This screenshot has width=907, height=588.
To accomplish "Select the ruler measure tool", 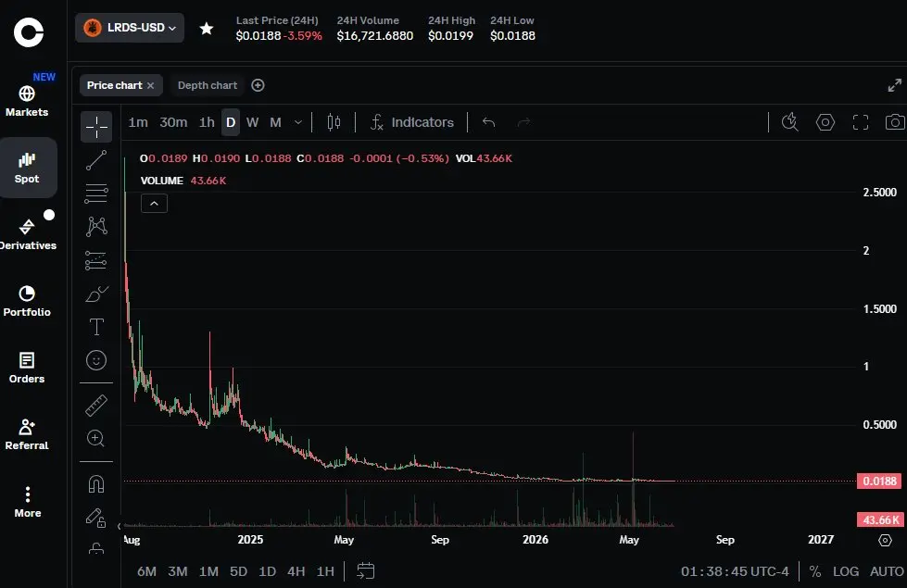I will point(96,406).
